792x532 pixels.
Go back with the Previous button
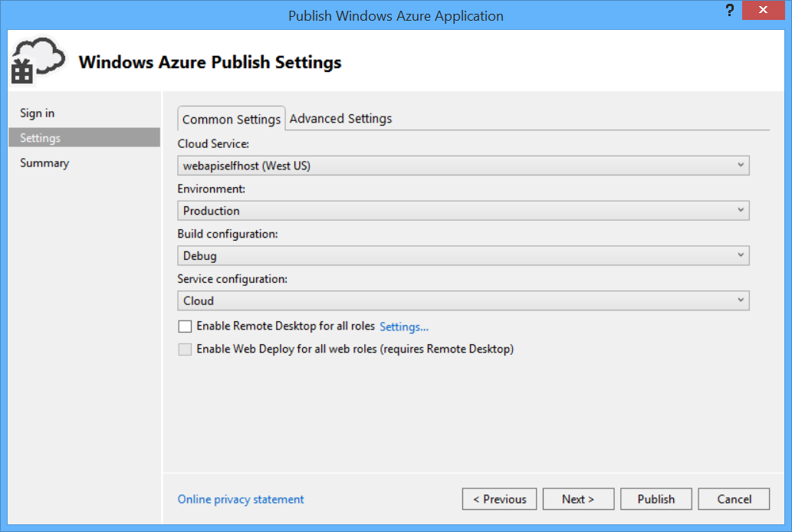(499, 499)
